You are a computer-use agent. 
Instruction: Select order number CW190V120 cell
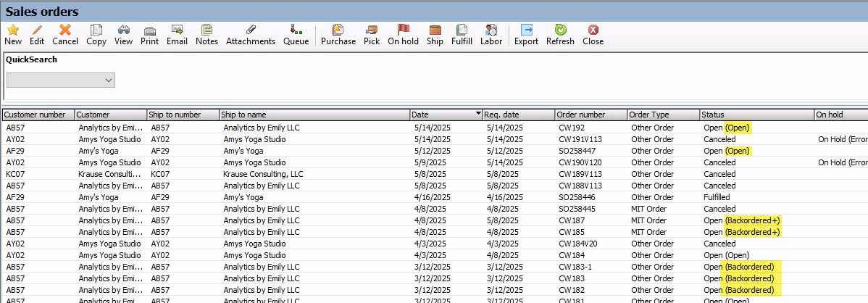coord(591,162)
